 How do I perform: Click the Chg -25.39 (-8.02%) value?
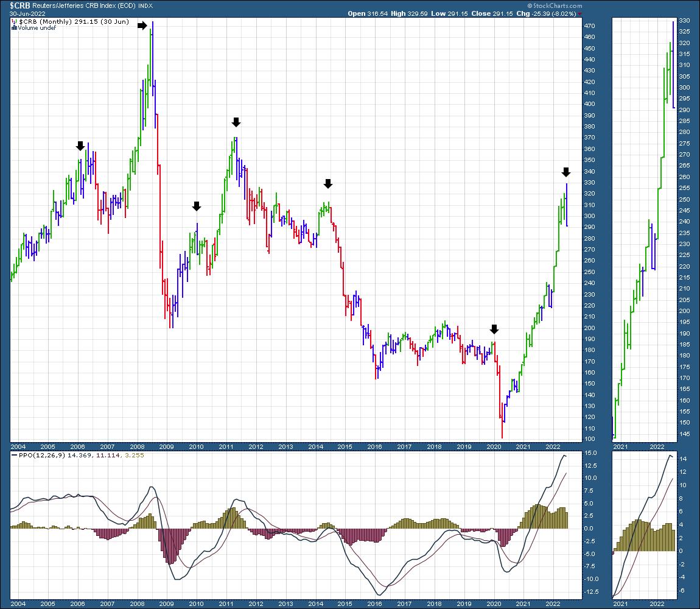click(x=547, y=13)
